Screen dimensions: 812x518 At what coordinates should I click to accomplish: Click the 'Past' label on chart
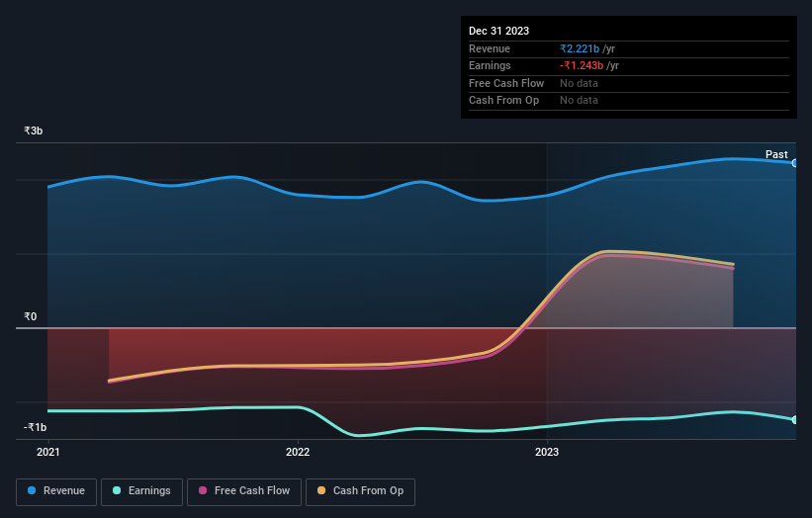point(776,154)
